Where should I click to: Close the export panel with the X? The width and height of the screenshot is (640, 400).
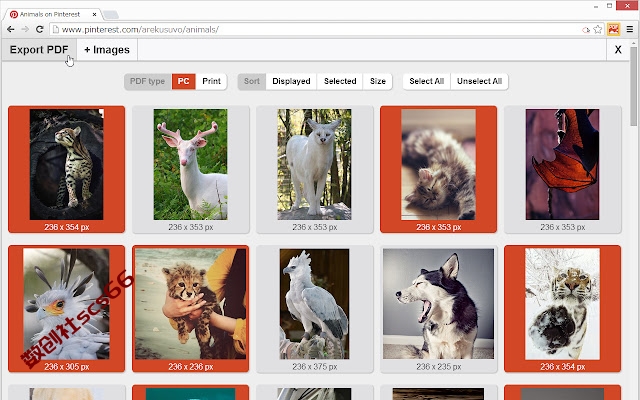point(618,50)
